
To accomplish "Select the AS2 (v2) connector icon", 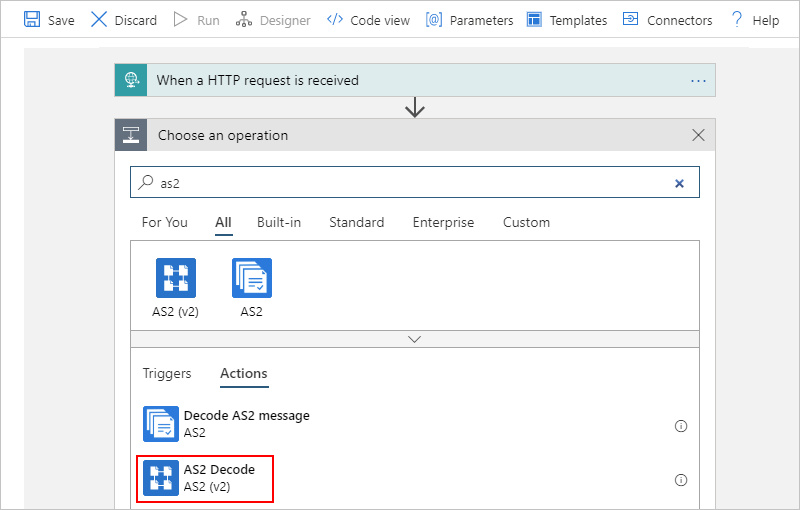I will pos(176,278).
